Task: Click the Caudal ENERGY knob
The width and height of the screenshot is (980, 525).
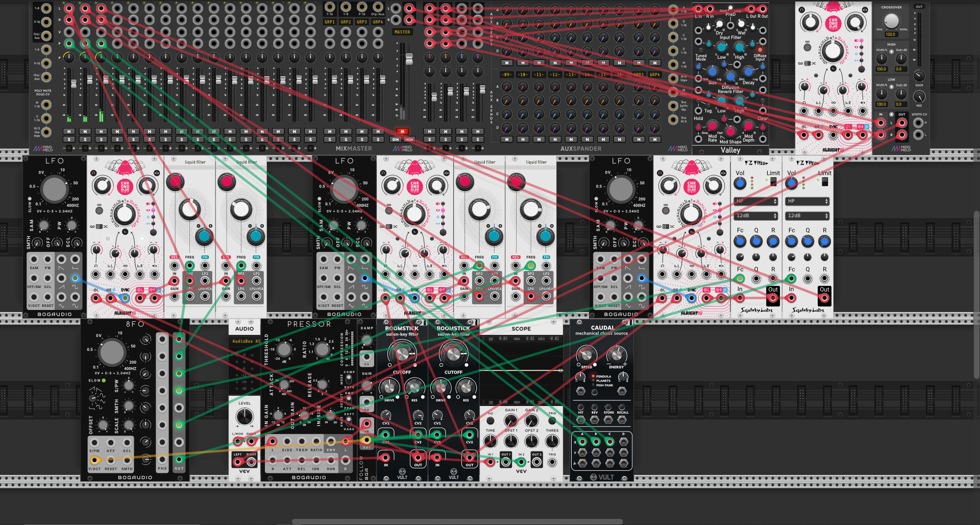Action: click(x=617, y=354)
